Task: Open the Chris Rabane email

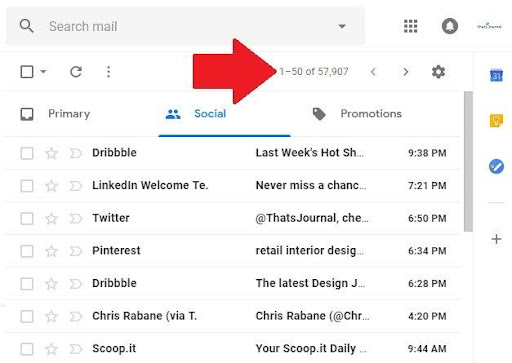Action: [x=233, y=316]
